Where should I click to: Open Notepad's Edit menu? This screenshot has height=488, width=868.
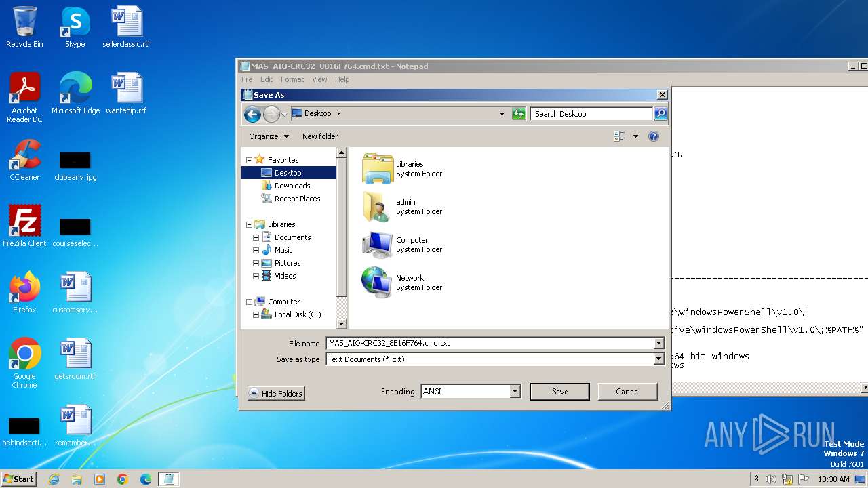(x=267, y=79)
